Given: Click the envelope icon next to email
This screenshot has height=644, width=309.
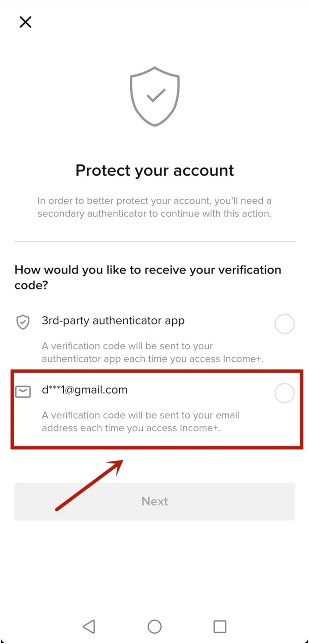Looking at the screenshot, I should pyautogui.click(x=23, y=391).
